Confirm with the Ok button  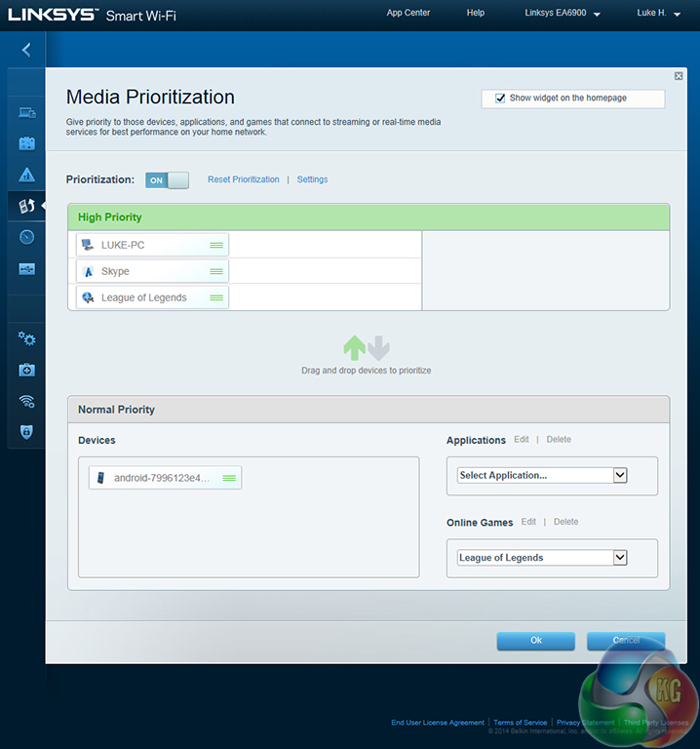536,641
